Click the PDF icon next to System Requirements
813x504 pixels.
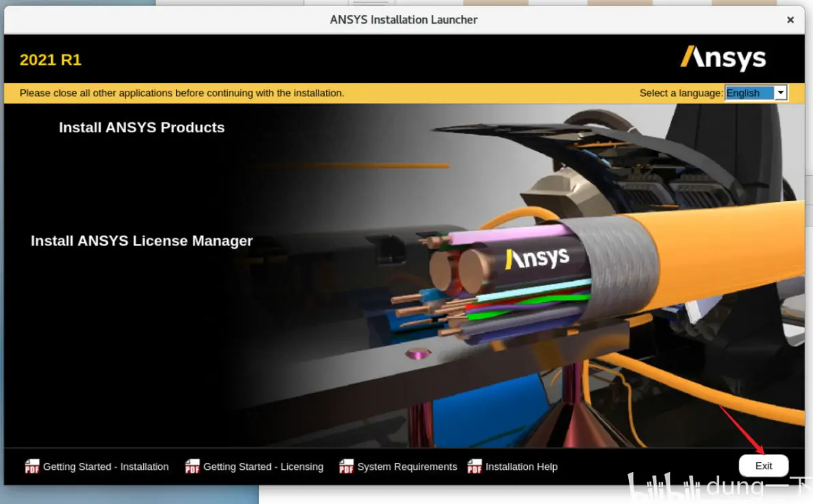click(346, 466)
